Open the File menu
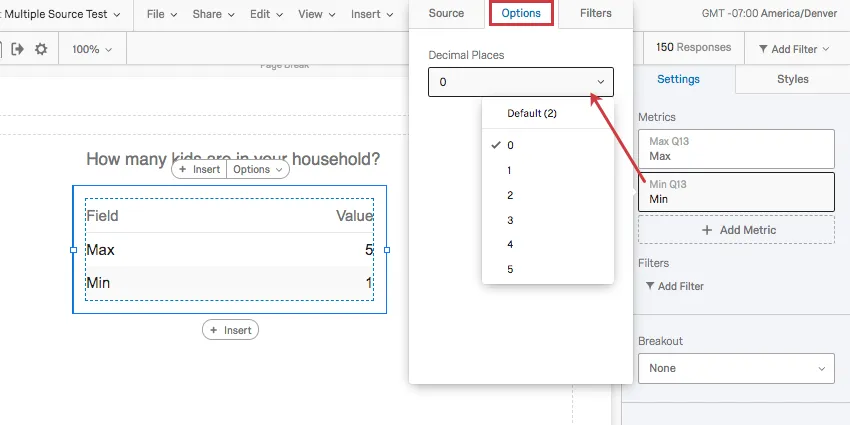This screenshot has height=425, width=850. (162, 14)
